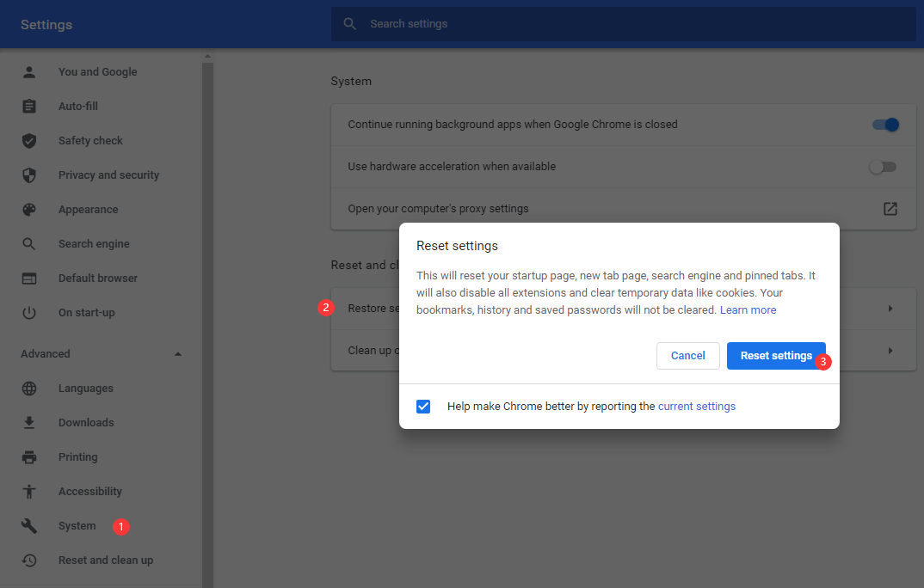Image resolution: width=924 pixels, height=588 pixels.
Task: Uncheck the reporting current settings checkbox
Action: (423, 406)
